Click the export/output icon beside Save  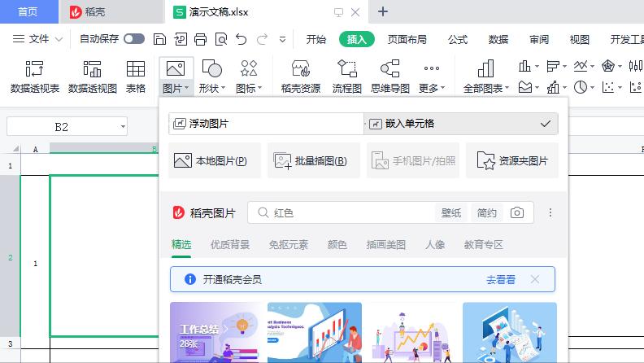181,39
